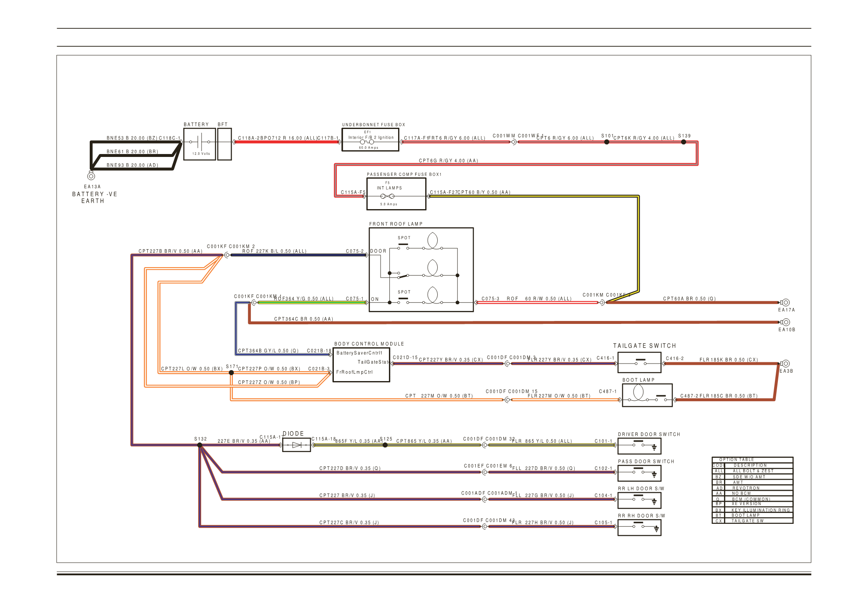868x614 pixels.
Task: Click the red BPO712 R 16.00 wire
Action: click(286, 142)
